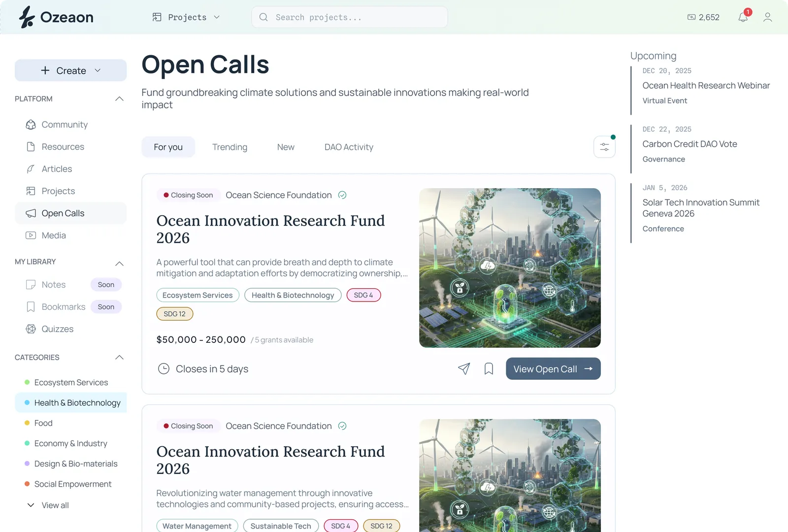Collapse the MY LIBRARY section
This screenshot has width=788, height=532.
[119, 264]
